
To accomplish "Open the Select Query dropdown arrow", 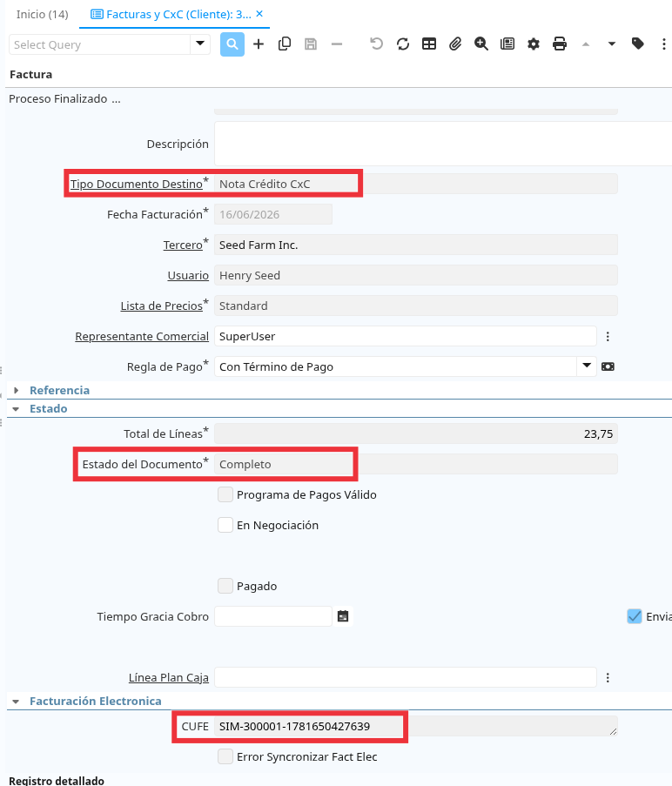I will [200, 44].
